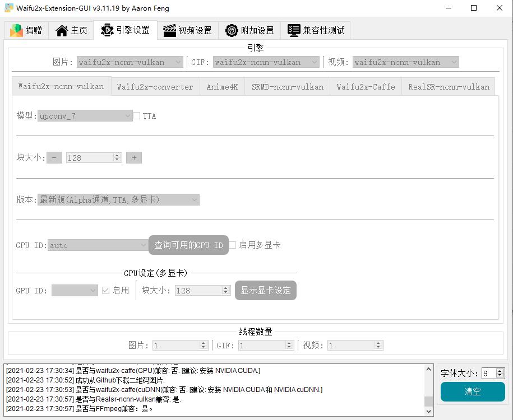Click log line about waifu2x-caffe(cuDNN)兼容
Screen dimensions: 513x420
(164, 390)
